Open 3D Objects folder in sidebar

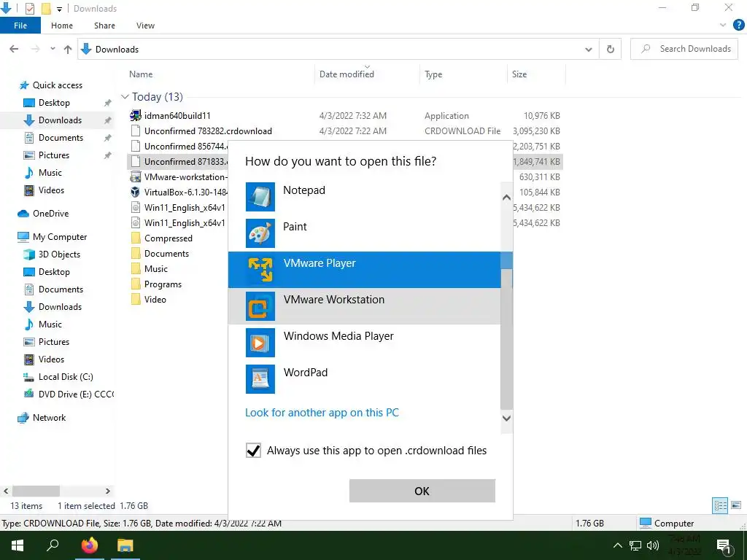tap(52, 254)
